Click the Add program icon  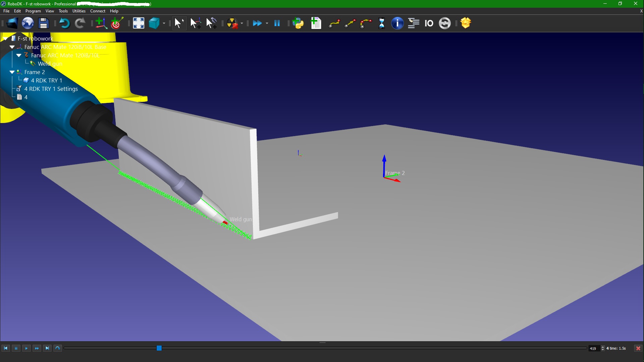(x=316, y=23)
